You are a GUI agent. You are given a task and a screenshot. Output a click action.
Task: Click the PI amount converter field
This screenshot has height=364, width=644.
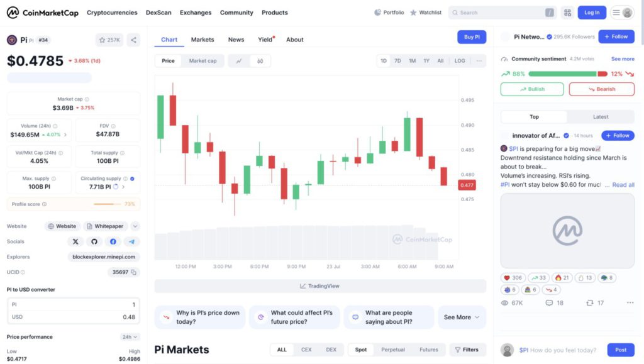pos(73,304)
